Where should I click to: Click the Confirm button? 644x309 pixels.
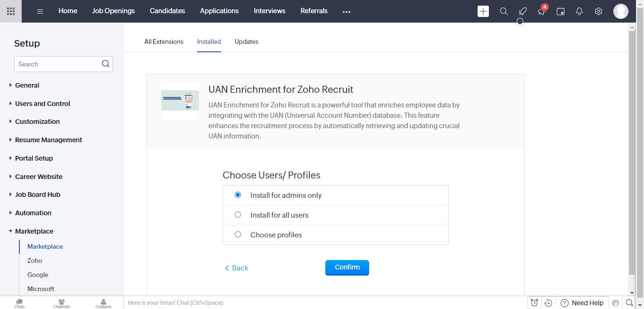347,268
